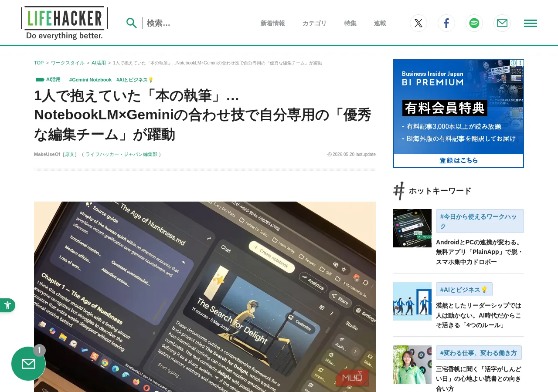Open the Facebook social icon

(446, 23)
